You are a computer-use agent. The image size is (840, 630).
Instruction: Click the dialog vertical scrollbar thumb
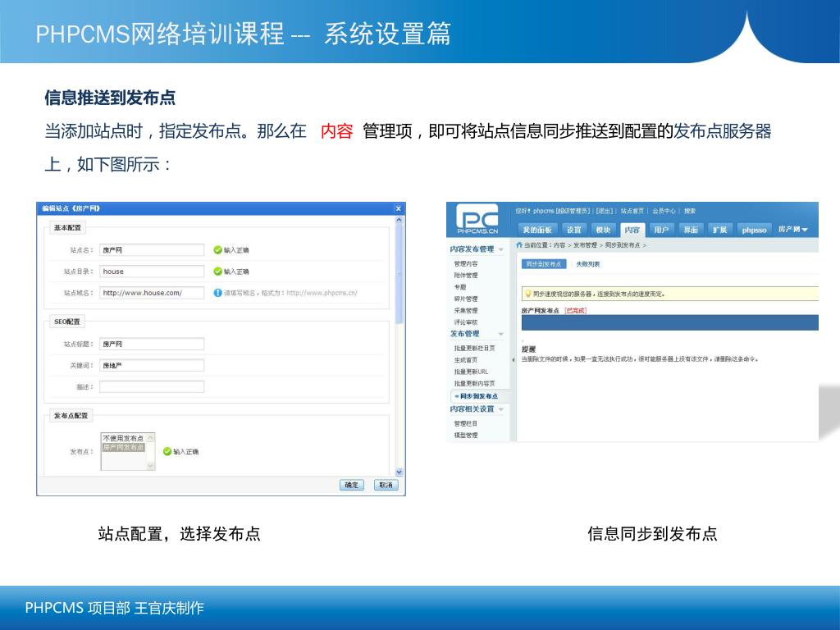399,274
